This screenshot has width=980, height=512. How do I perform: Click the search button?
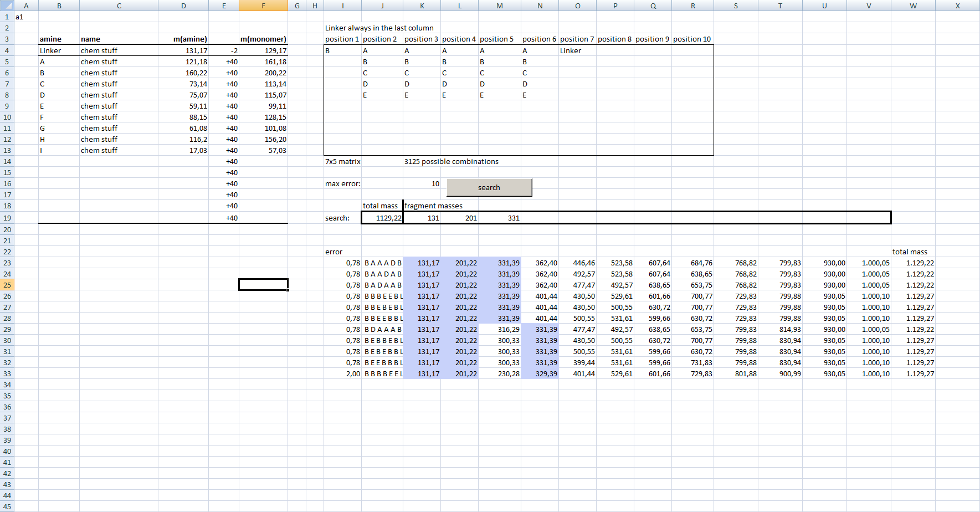(x=489, y=187)
